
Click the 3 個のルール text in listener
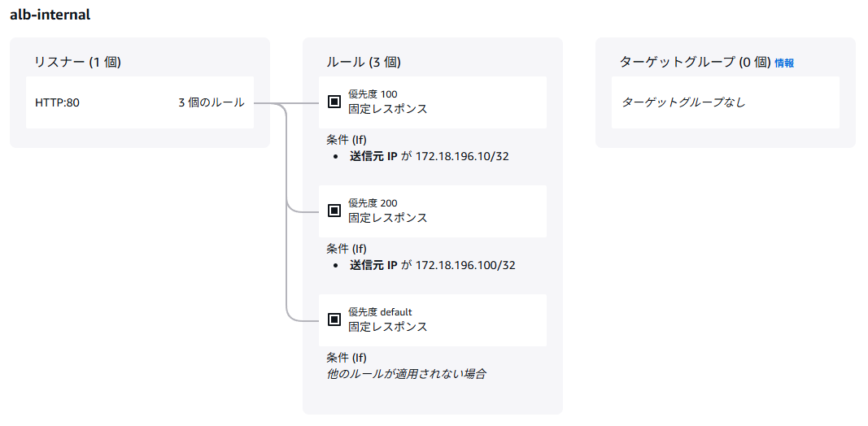pyautogui.click(x=211, y=102)
